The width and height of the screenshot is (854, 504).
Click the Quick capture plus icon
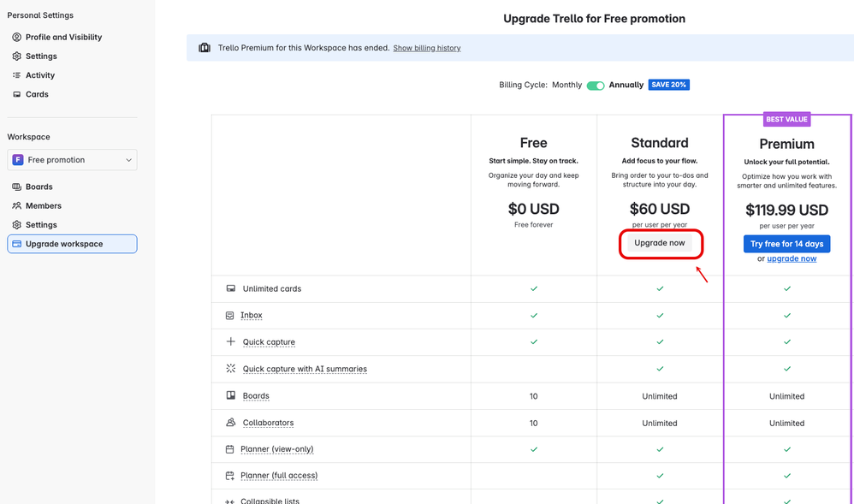pos(230,342)
